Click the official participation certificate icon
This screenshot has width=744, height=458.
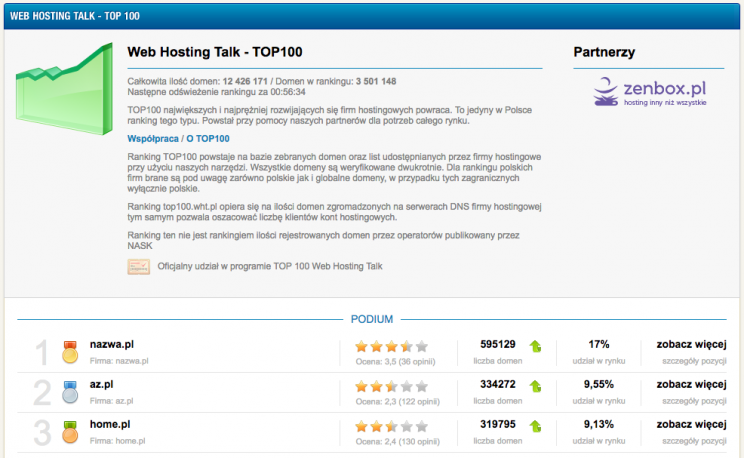point(139,267)
